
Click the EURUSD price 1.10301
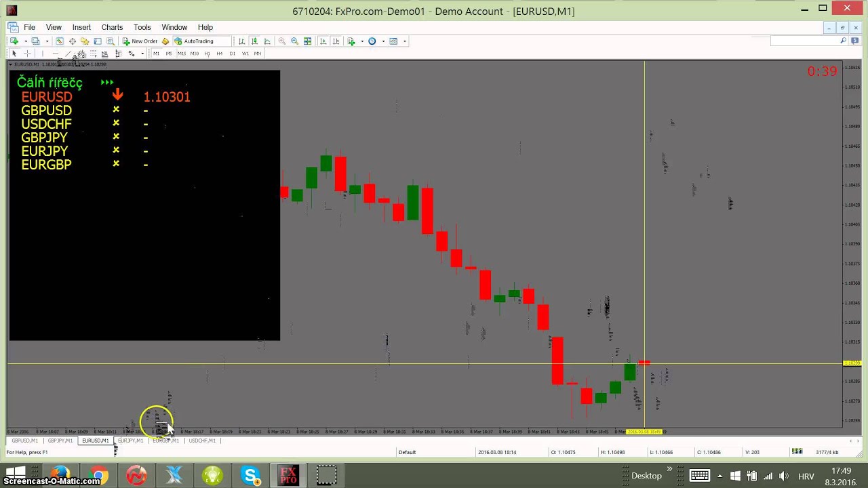pyautogui.click(x=167, y=97)
